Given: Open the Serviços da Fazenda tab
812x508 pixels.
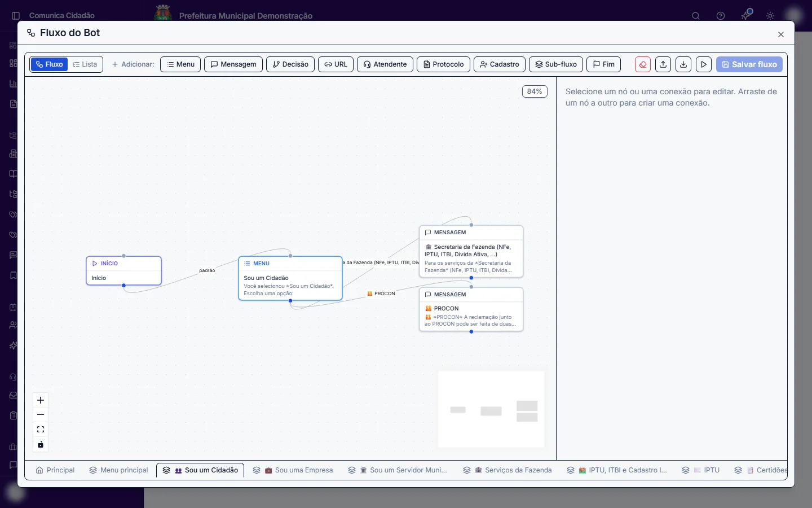Looking at the screenshot, I should (x=507, y=470).
